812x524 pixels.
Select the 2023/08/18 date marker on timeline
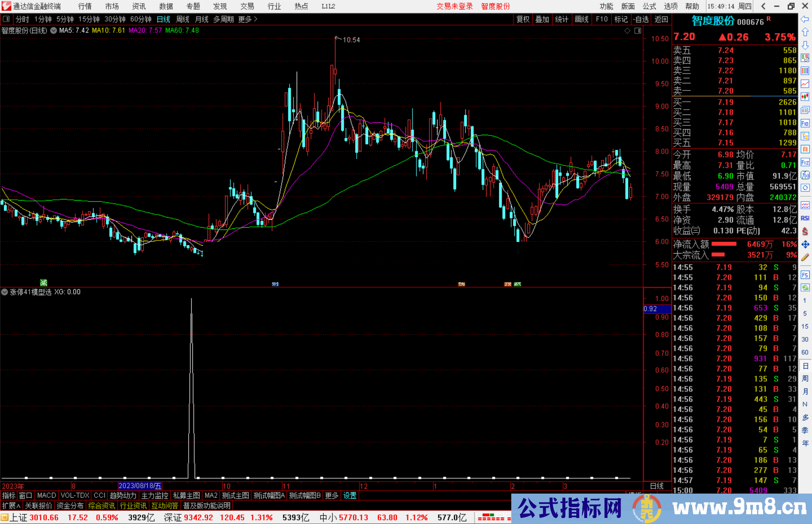pyautogui.click(x=141, y=486)
